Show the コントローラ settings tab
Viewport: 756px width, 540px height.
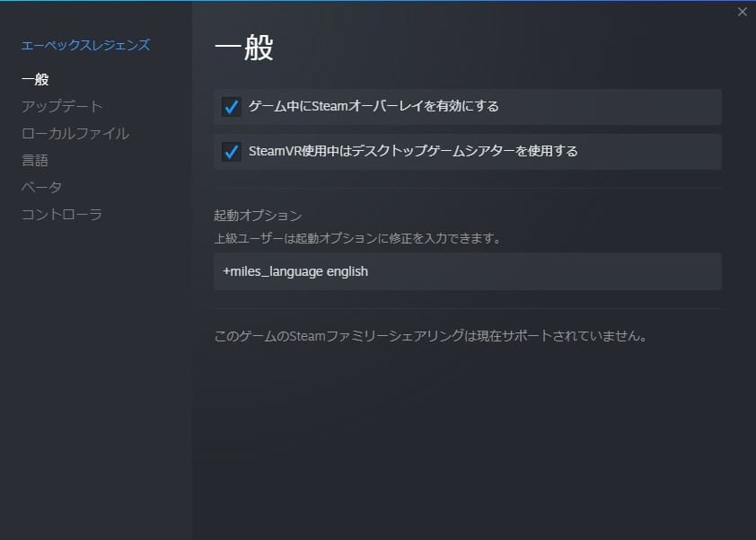tap(62, 215)
